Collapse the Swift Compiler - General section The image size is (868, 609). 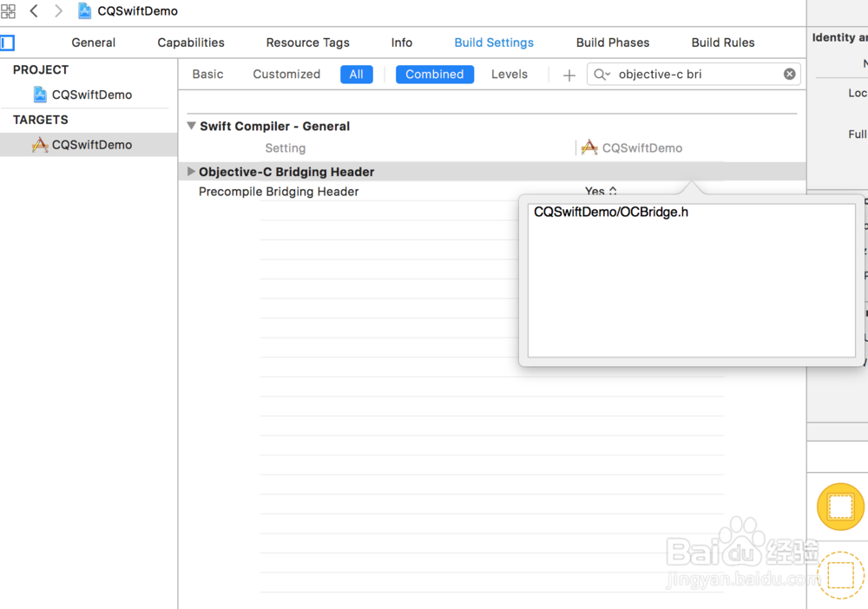pyautogui.click(x=192, y=126)
